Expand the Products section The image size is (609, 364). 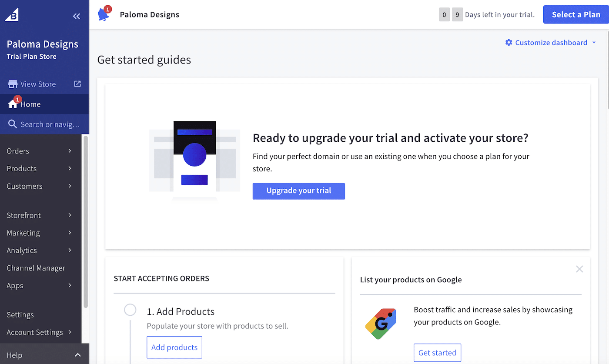(69, 169)
